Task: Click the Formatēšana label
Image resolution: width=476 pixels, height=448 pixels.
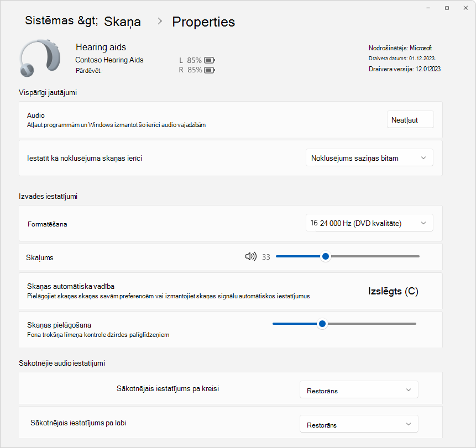Action: tap(48, 224)
